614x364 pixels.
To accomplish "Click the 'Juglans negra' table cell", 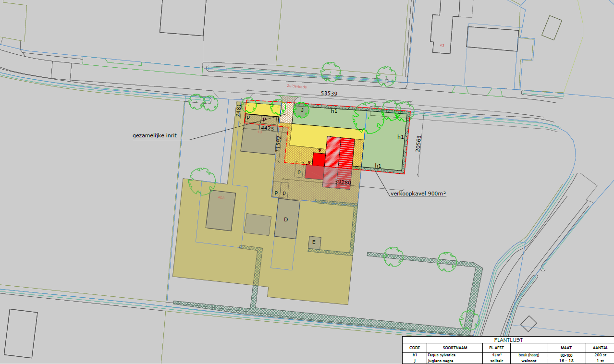I will coord(442,361).
